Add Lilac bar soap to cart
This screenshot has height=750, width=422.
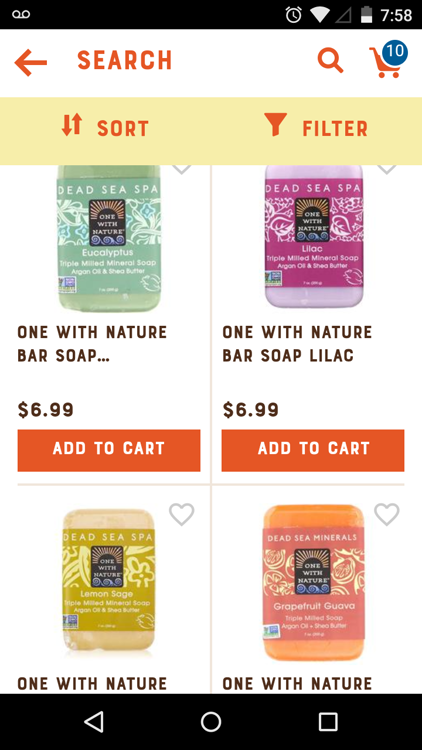[x=313, y=450]
